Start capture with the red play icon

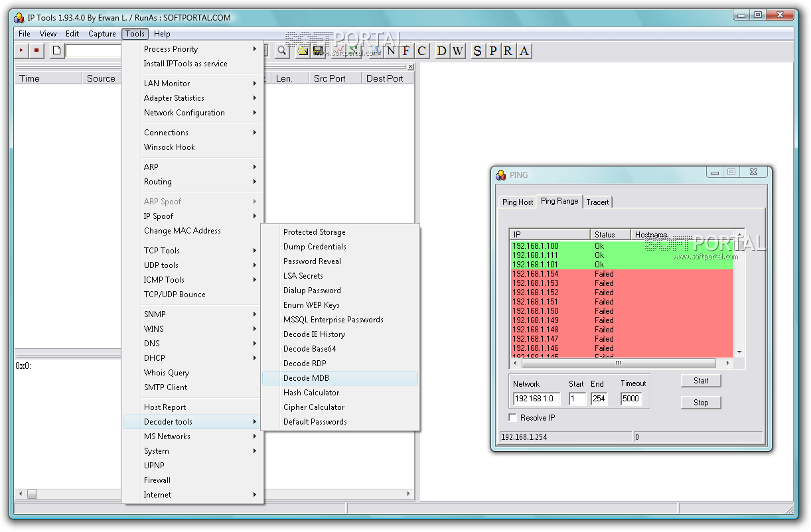click(22, 50)
